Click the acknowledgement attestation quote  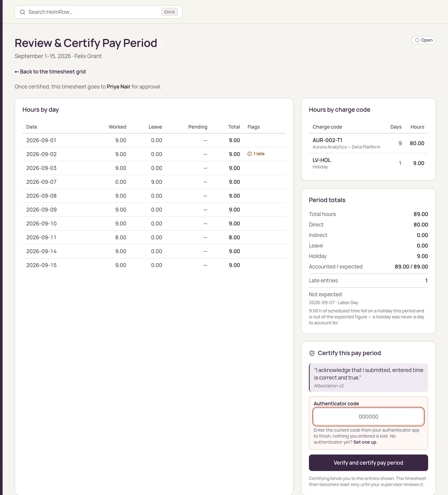pyautogui.click(x=369, y=374)
